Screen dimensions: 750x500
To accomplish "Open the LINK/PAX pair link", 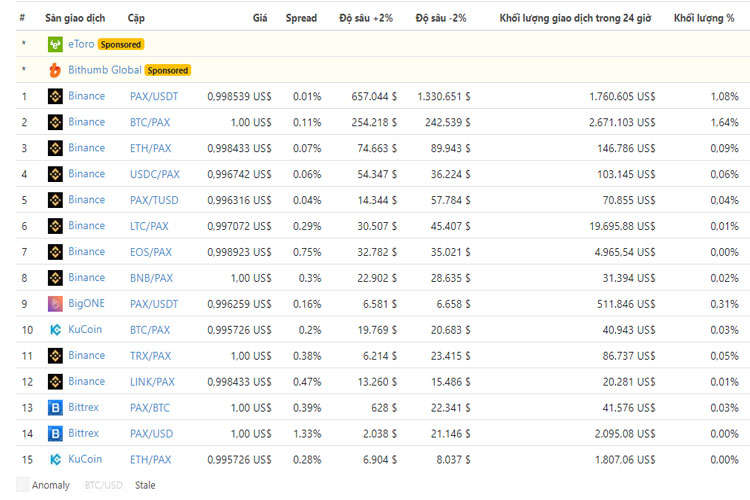I will pos(152,382).
